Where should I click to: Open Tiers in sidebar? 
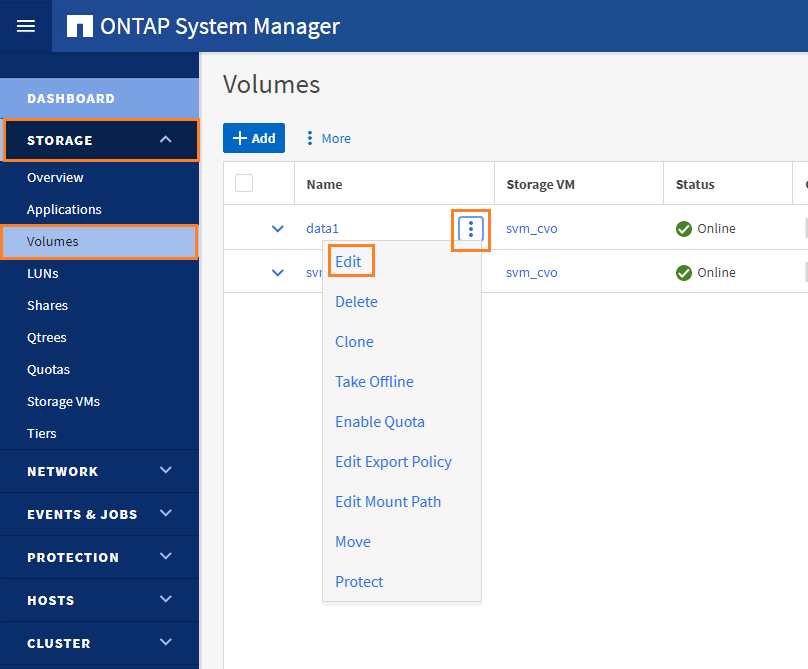coord(41,433)
